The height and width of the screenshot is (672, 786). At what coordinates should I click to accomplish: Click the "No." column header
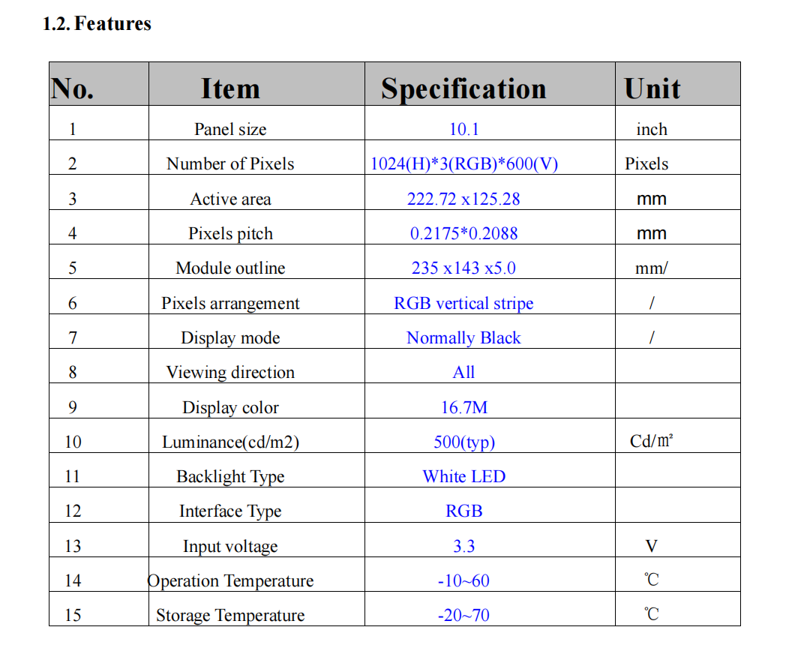coord(73,88)
